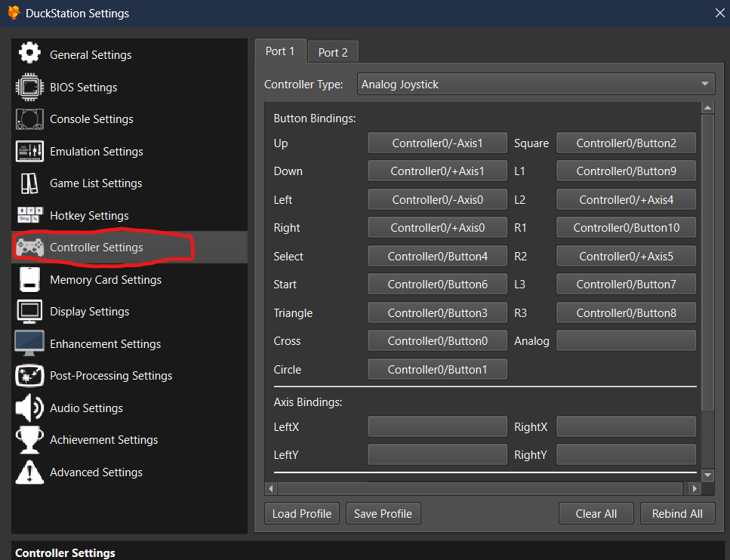Click the DuckStation logo in title bar
Screen dimensions: 730x560
pos(14,13)
